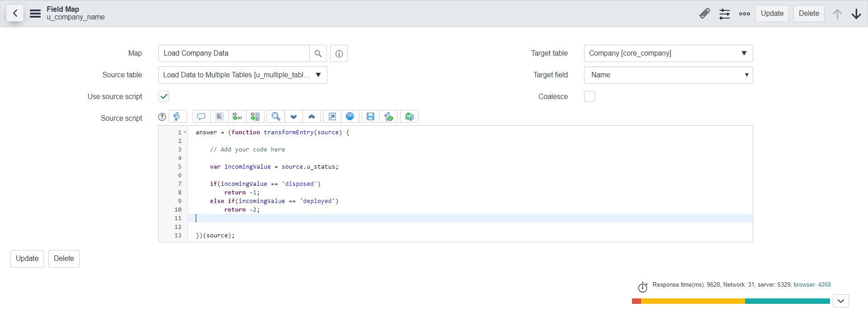Click the 'disposed' string in script

click(299, 184)
